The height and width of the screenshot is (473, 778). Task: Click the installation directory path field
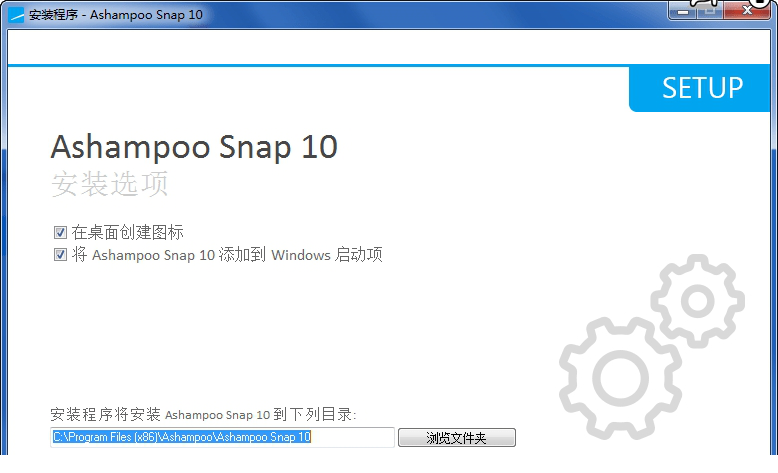[x=222, y=437]
